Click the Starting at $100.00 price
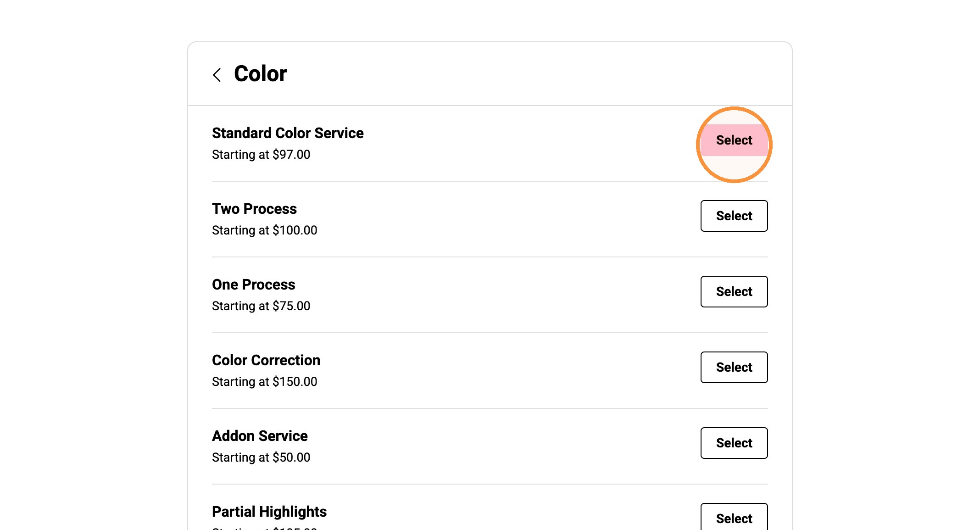 (264, 230)
